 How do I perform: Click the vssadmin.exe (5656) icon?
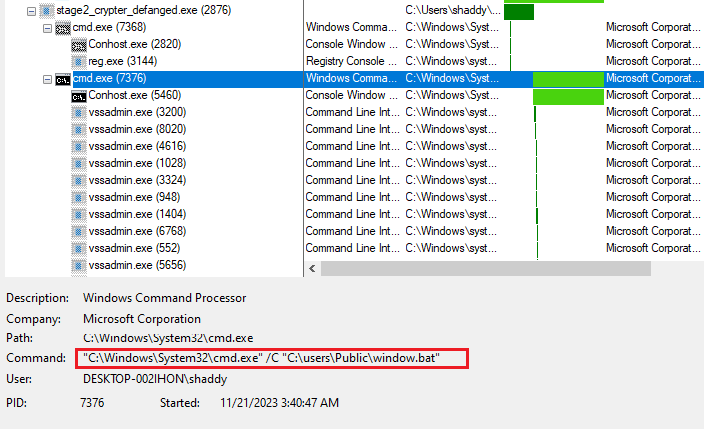(79, 266)
